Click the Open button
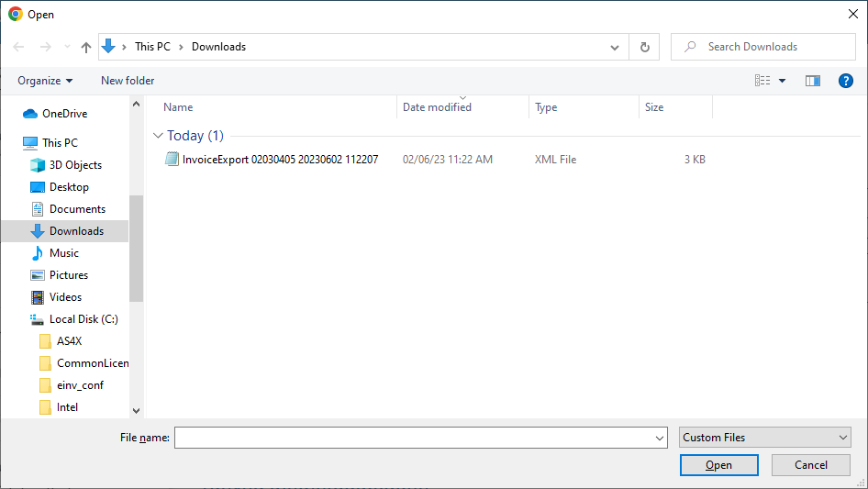 click(718, 465)
